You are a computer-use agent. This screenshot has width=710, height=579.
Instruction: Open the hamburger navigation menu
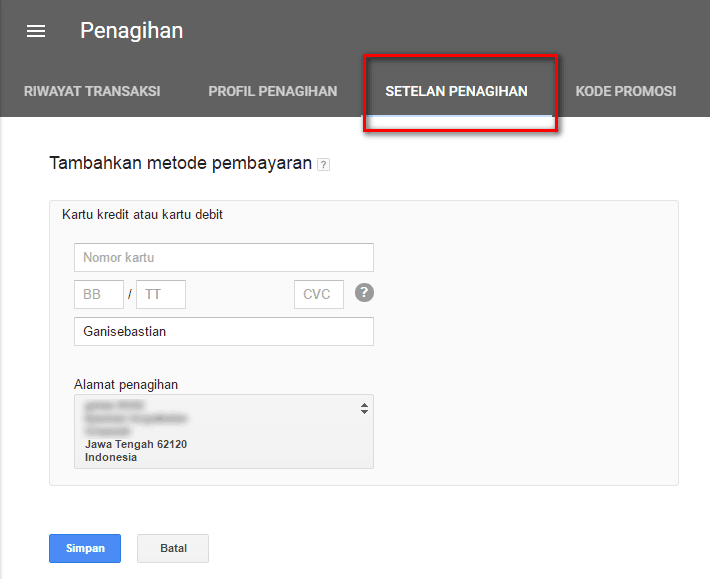pyautogui.click(x=36, y=31)
